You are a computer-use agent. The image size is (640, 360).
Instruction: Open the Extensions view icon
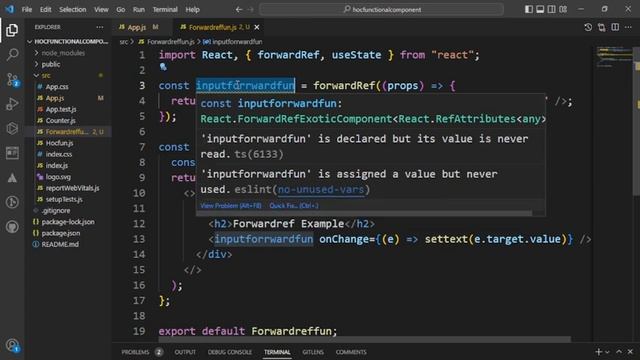tap(12, 128)
